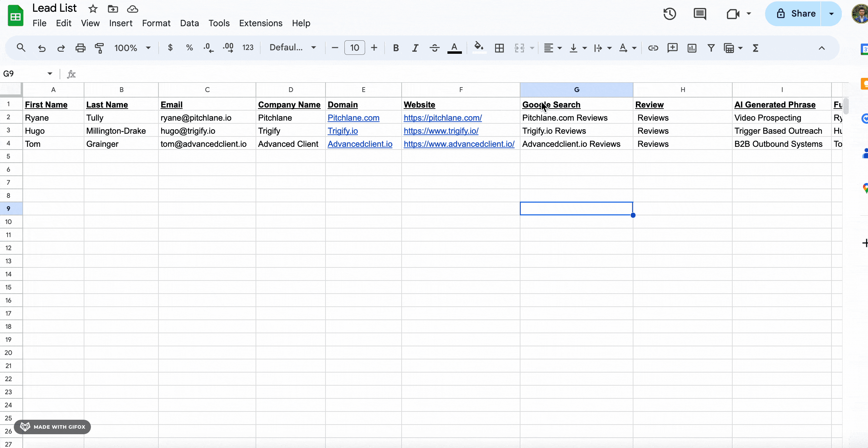Open the Data menu
868x448 pixels.
coord(189,23)
